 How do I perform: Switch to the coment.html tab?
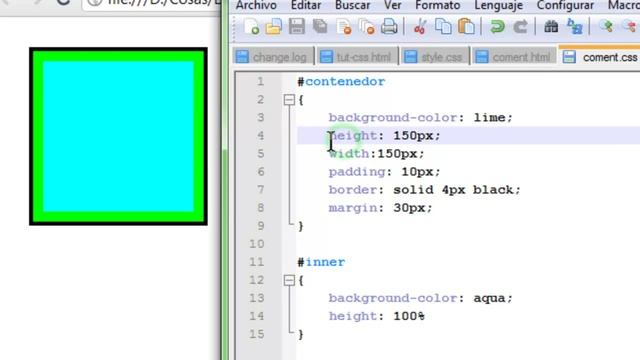(514, 57)
